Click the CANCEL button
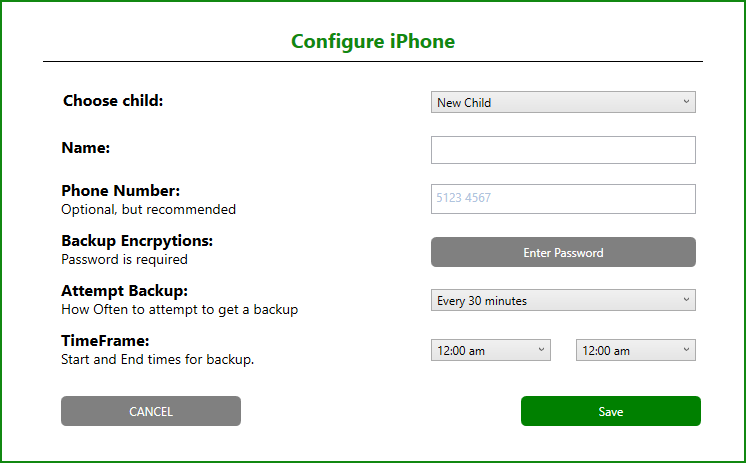Screen dimensions: 746x463 (151, 411)
